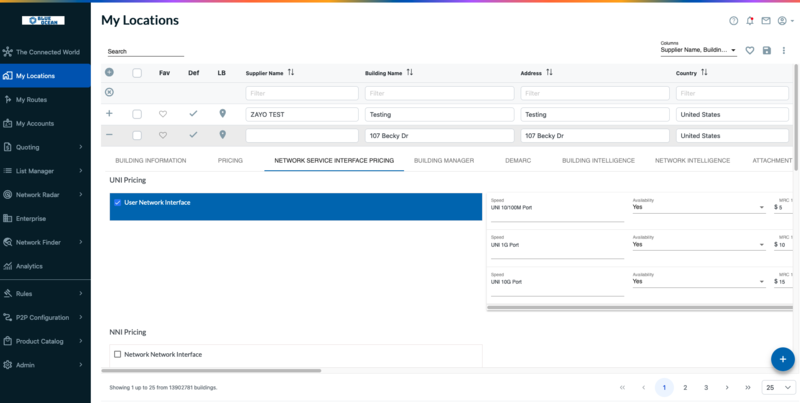Image resolution: width=800 pixels, height=403 pixels.
Task: Toggle the select-all header checkbox
Action: pyautogui.click(x=137, y=73)
